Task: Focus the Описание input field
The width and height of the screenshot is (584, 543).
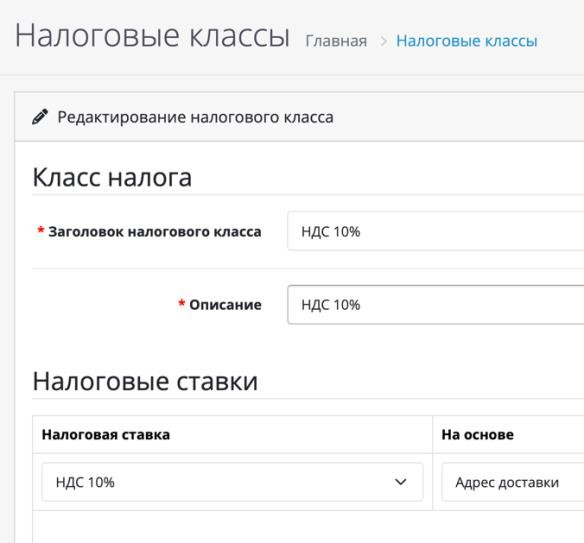Action: point(435,305)
